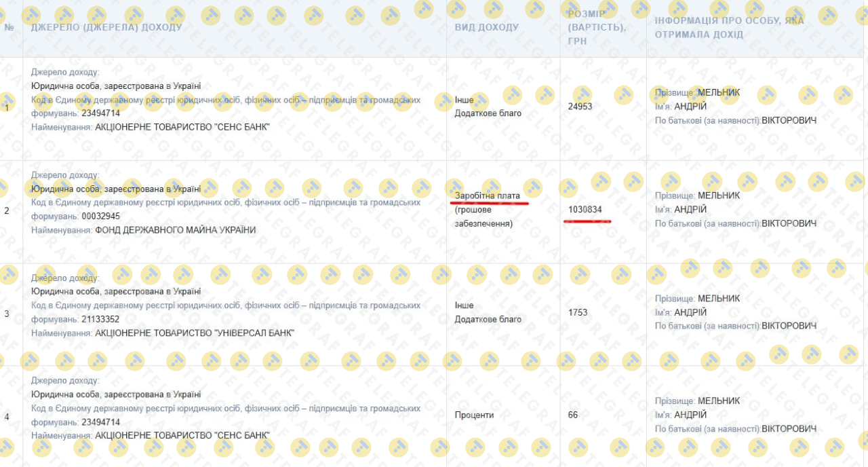Select the amount 66 in row 4
The image size is (868, 467).
point(573,415)
